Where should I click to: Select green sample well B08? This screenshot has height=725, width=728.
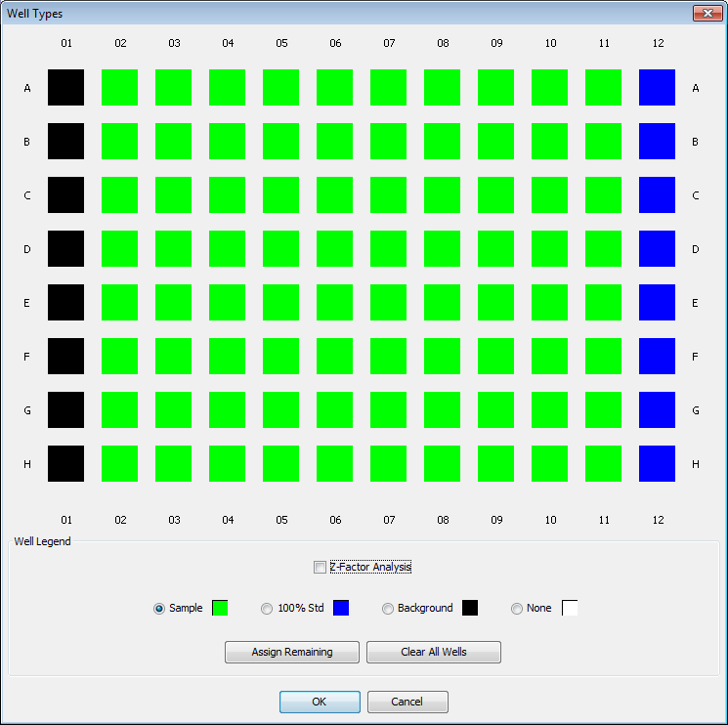point(443,142)
